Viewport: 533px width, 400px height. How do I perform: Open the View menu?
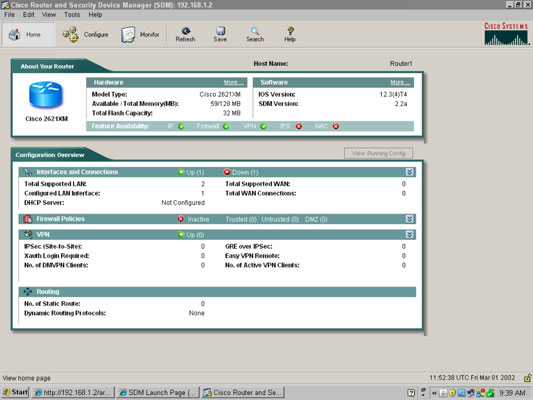coord(49,15)
